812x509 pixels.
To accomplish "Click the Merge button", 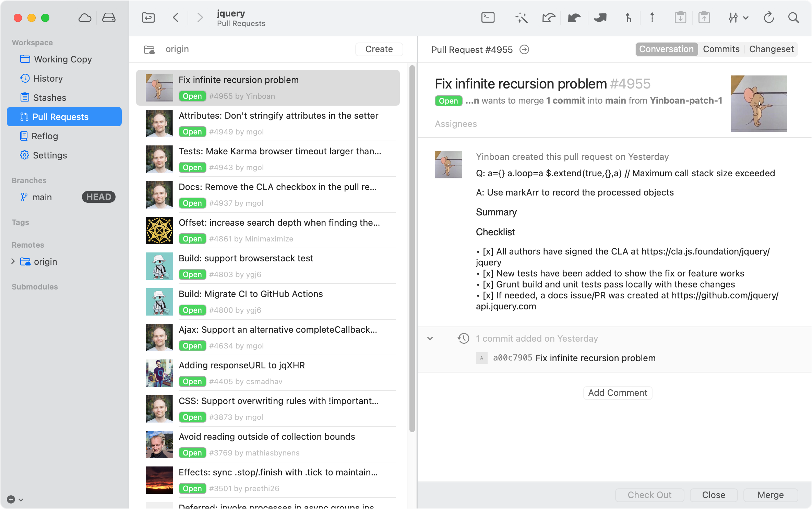I will pyautogui.click(x=771, y=495).
